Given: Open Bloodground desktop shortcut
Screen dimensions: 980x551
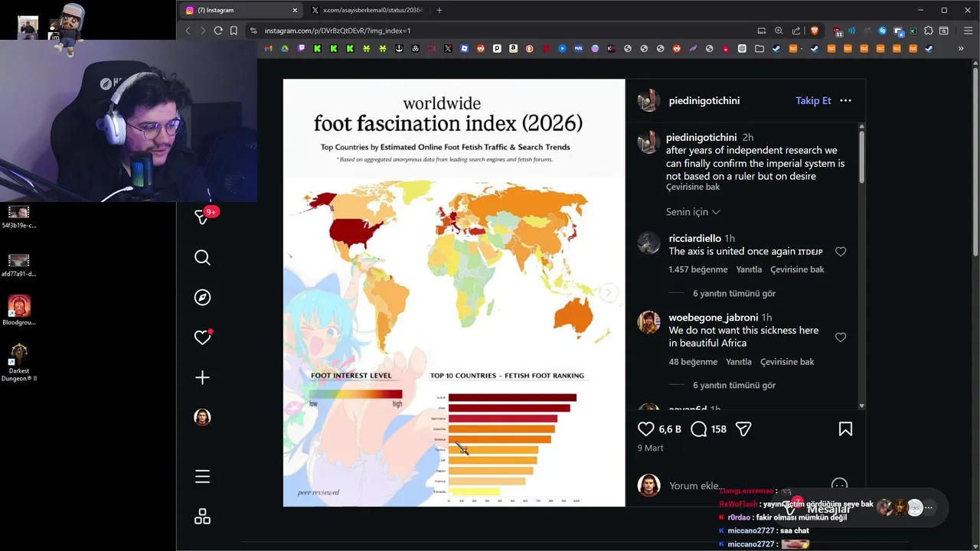Looking at the screenshot, I should pos(19,310).
